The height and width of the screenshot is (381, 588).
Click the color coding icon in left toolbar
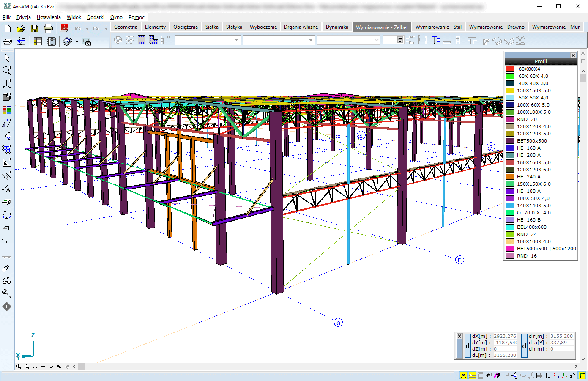[x=7, y=110]
